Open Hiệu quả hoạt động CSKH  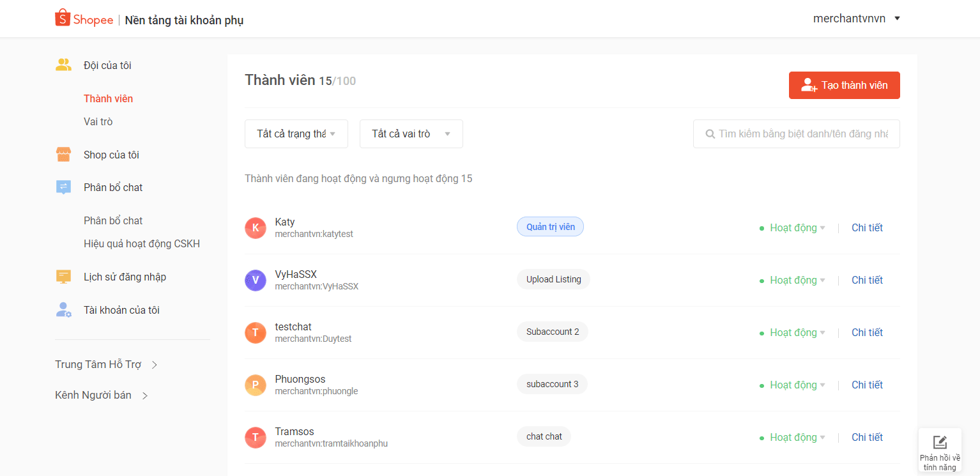pos(142,243)
